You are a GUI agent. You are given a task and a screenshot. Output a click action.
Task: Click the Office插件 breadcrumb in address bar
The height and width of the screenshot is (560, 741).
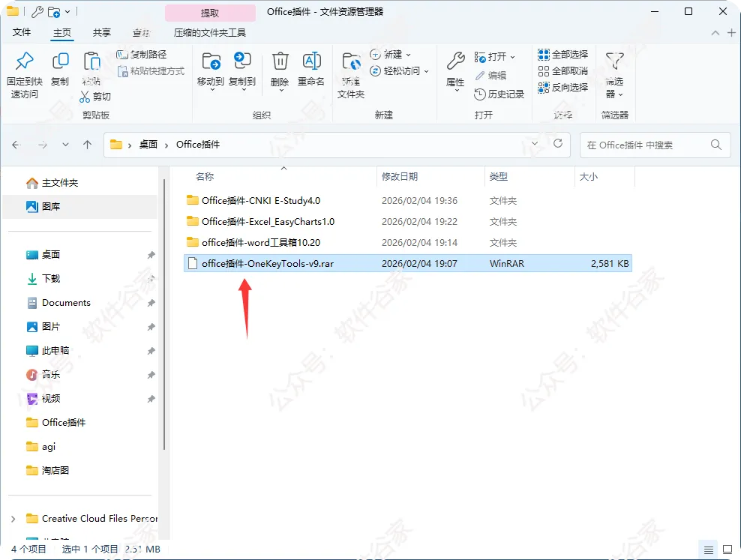[x=198, y=145]
